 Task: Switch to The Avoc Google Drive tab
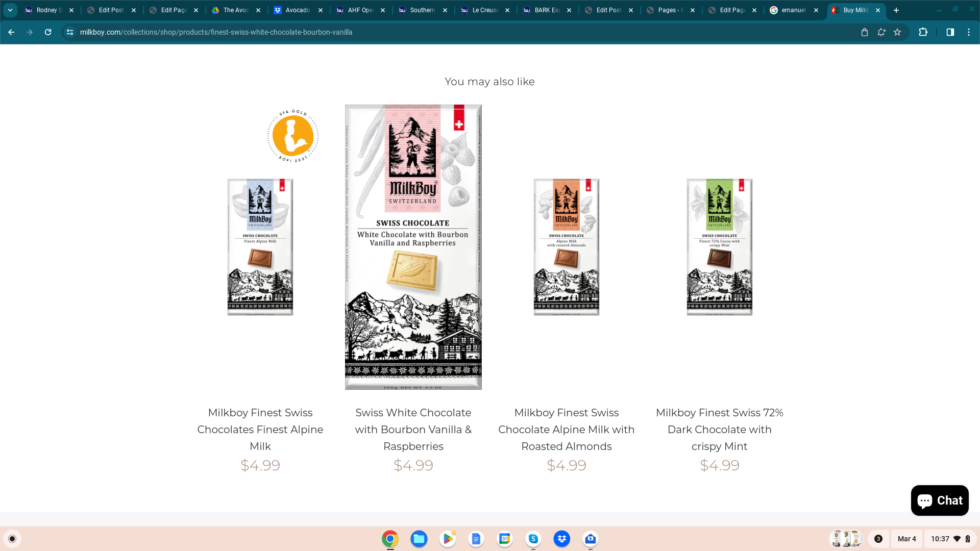click(236, 10)
